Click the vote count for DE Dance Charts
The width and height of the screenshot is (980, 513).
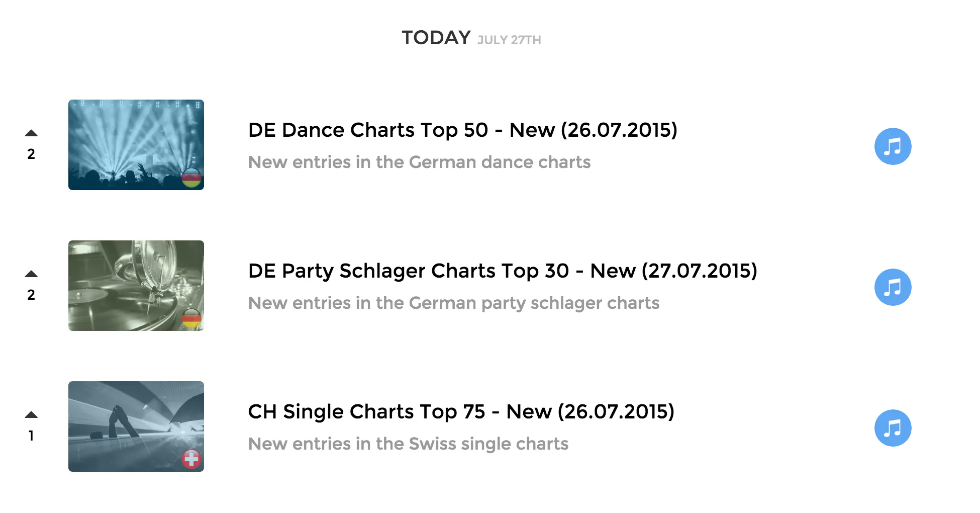point(31,154)
